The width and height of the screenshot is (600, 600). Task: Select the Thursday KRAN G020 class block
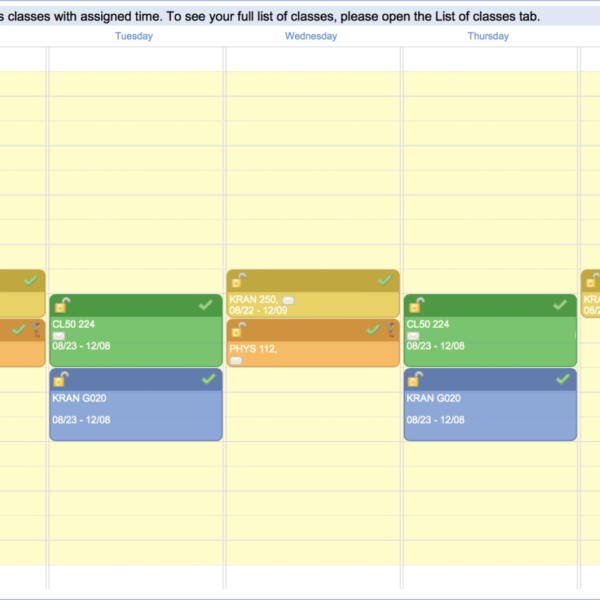[490, 415]
